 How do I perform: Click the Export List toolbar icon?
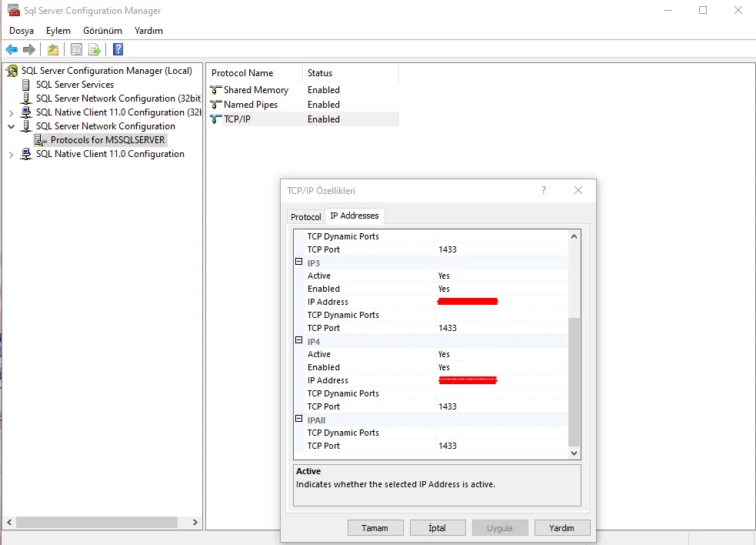point(95,49)
